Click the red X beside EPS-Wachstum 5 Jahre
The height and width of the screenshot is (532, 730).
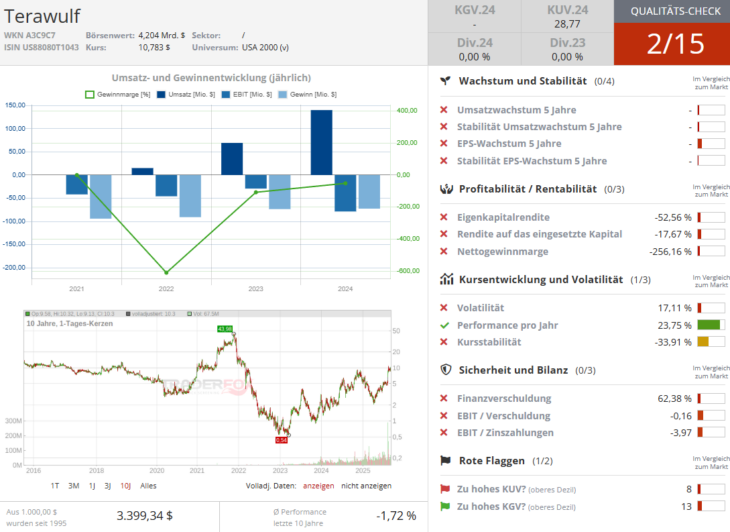pos(444,143)
